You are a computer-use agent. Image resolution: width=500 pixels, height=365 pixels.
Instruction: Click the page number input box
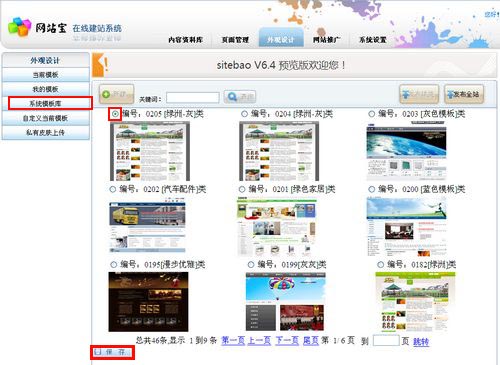[386, 340]
